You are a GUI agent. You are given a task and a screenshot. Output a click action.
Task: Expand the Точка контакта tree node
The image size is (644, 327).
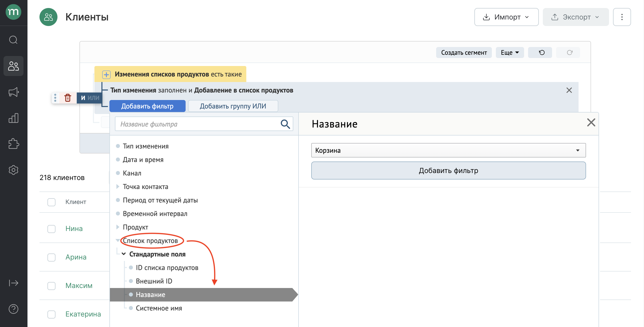coord(118,187)
